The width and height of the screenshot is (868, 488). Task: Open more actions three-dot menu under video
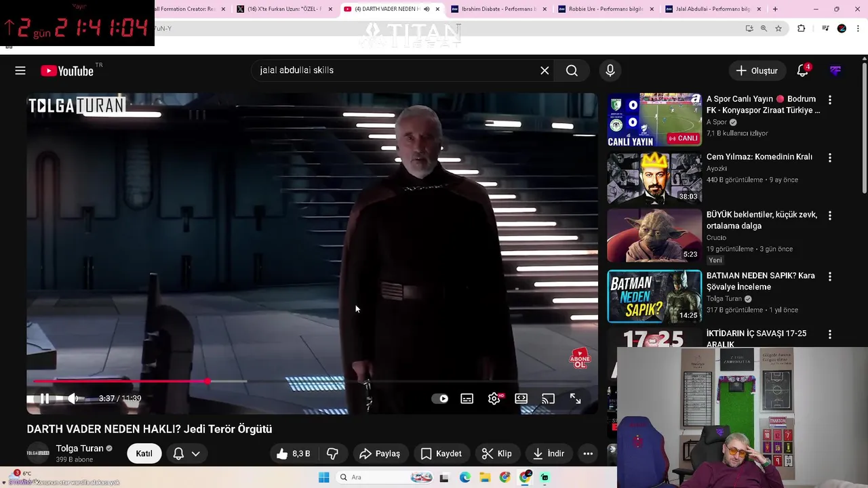click(588, 453)
